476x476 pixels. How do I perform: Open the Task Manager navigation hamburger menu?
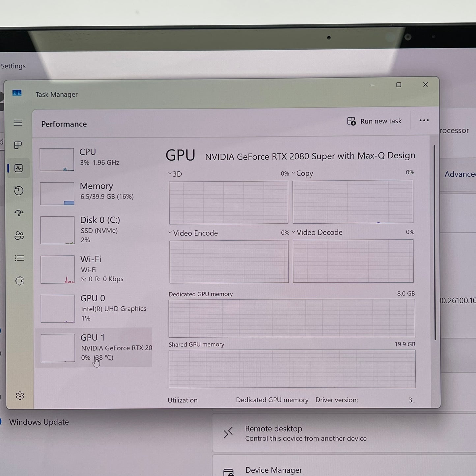(18, 123)
